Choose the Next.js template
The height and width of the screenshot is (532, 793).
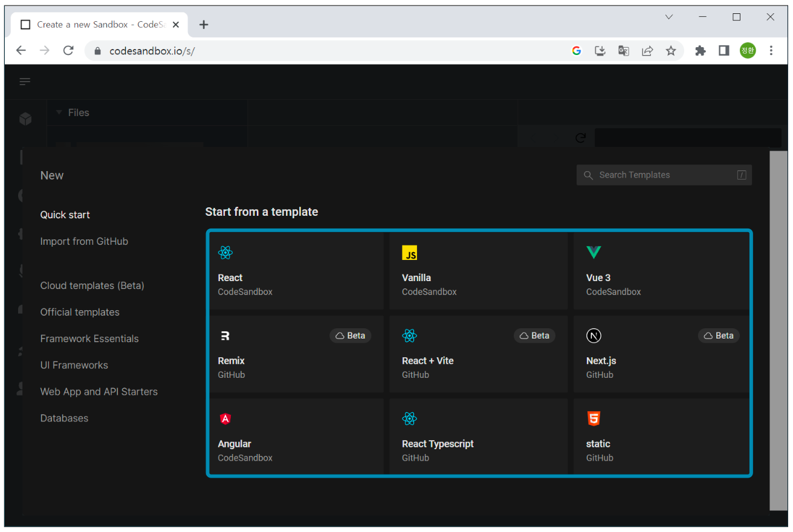coord(662,354)
